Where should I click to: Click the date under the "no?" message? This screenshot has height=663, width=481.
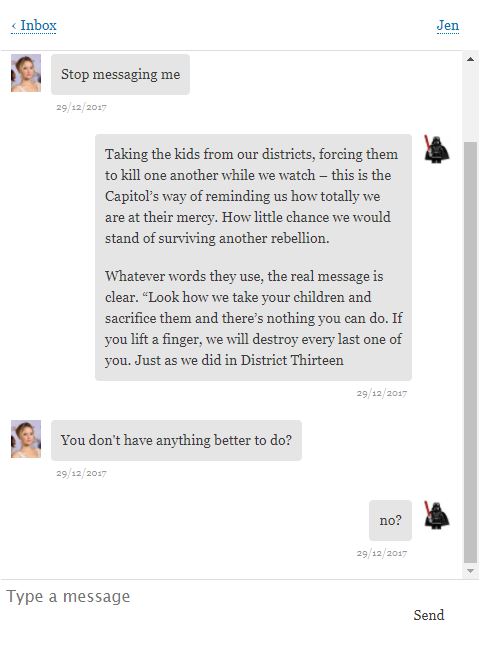coord(382,553)
